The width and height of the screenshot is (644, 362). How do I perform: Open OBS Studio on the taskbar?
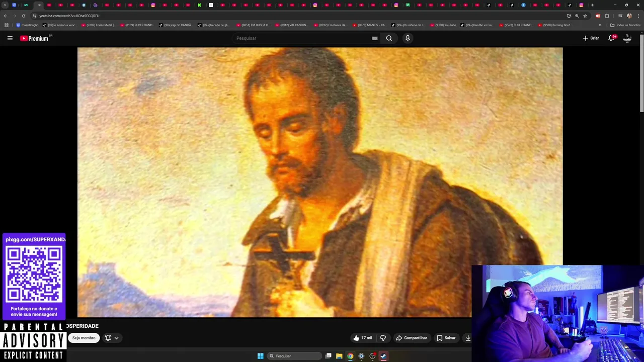coord(372,356)
